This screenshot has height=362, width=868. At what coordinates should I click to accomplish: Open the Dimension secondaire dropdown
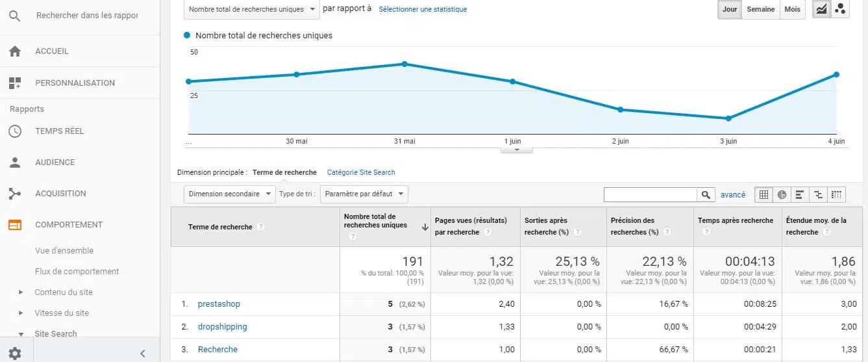tap(229, 194)
